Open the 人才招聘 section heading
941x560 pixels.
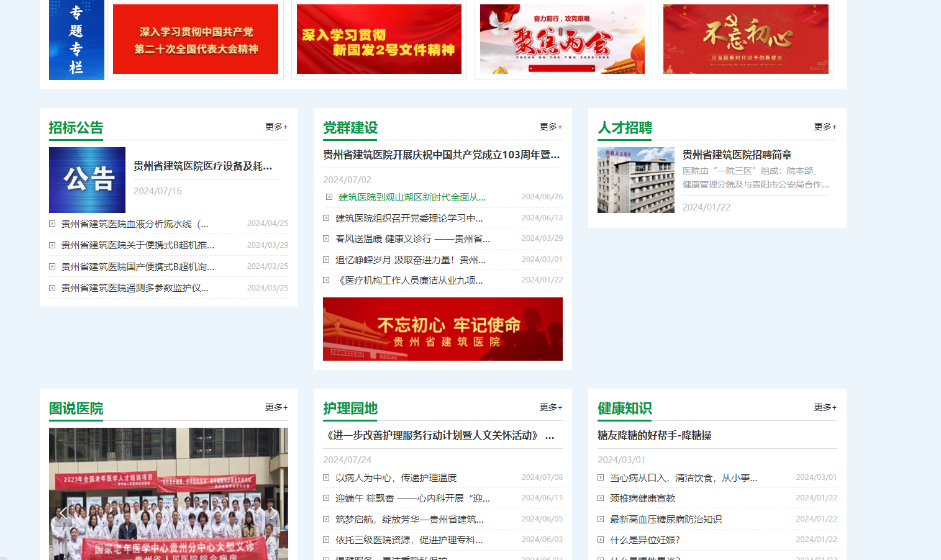625,128
